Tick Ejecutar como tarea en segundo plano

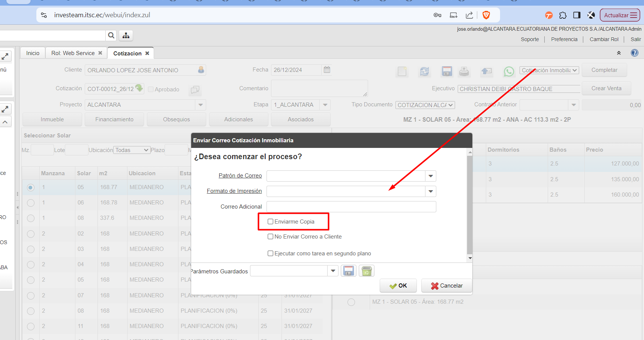pyautogui.click(x=270, y=254)
